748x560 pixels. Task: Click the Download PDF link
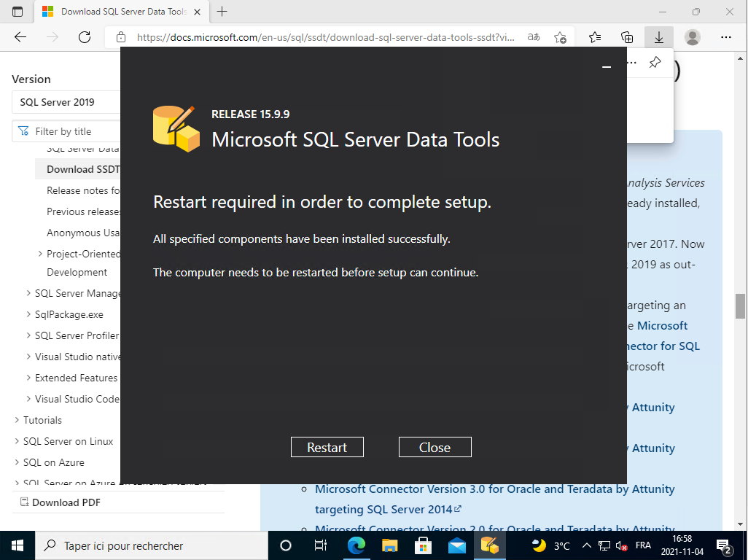(66, 502)
